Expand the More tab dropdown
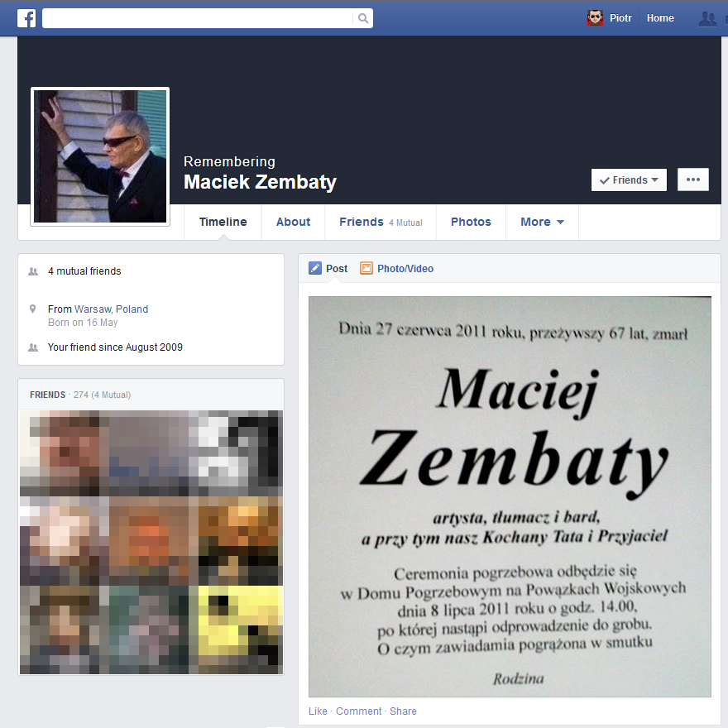 tap(542, 222)
